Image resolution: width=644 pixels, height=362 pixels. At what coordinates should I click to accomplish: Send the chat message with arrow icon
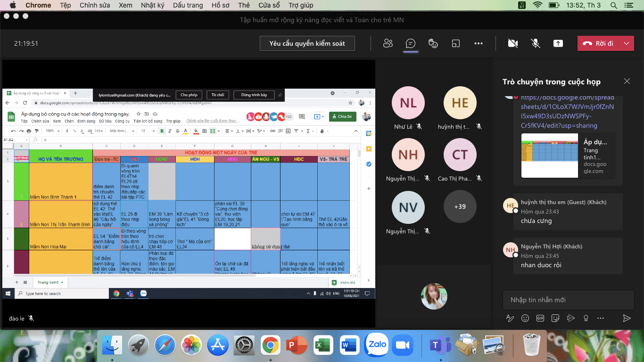pyautogui.click(x=627, y=318)
